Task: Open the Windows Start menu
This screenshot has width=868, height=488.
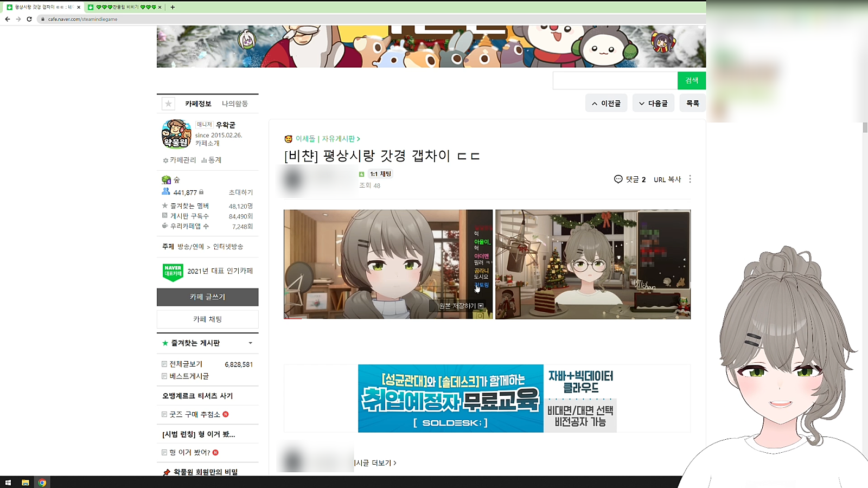Action: 8,483
